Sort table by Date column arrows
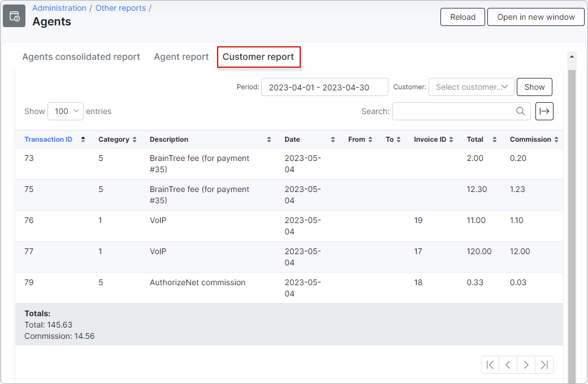588x384 pixels. click(x=332, y=139)
